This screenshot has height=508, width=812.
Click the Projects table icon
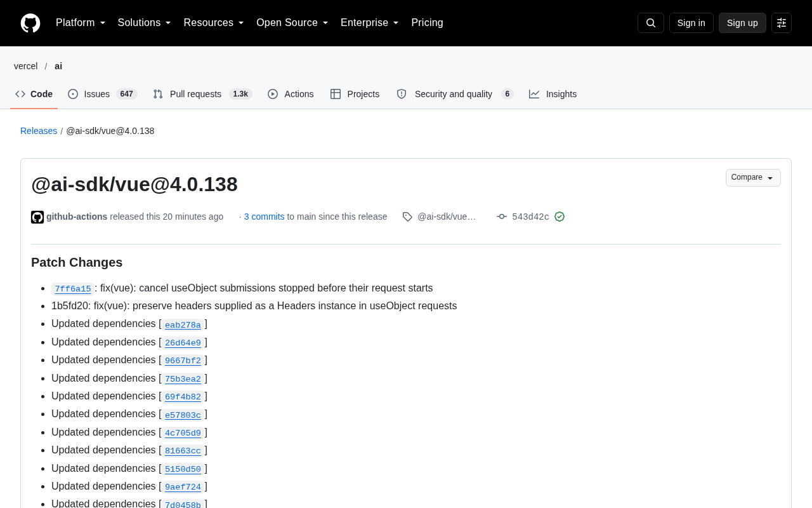point(336,94)
